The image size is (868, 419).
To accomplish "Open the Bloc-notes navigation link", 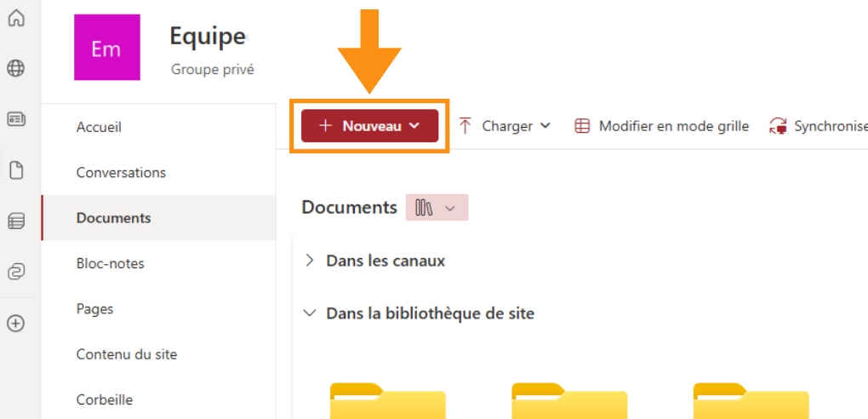I will [x=110, y=264].
